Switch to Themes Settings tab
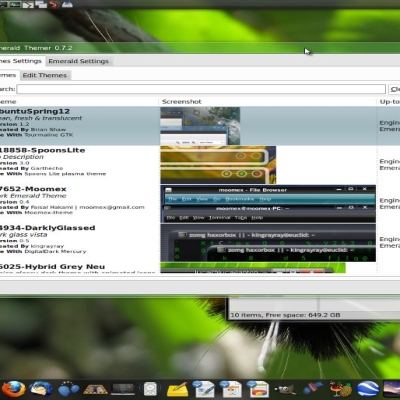This screenshot has width=400, height=400. [x=21, y=61]
